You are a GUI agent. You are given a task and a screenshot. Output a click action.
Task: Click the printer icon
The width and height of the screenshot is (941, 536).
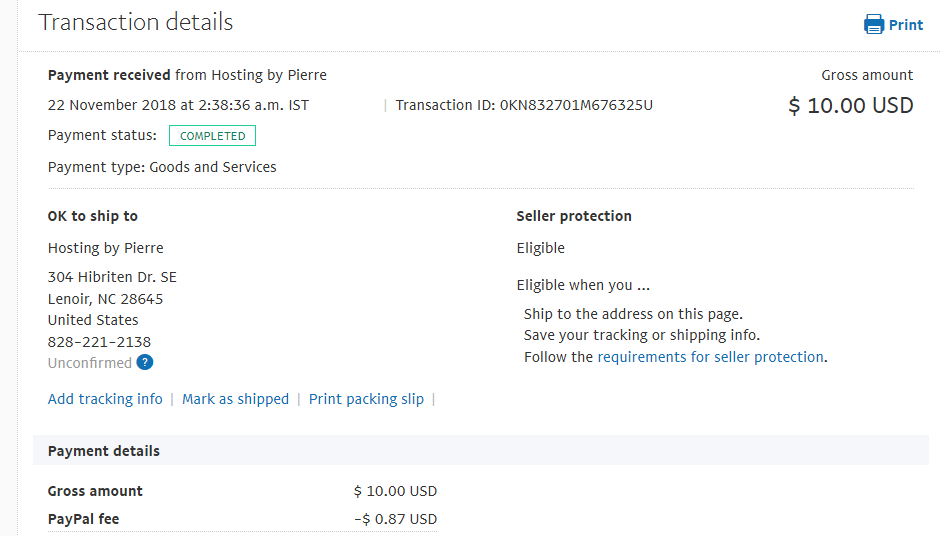(874, 24)
